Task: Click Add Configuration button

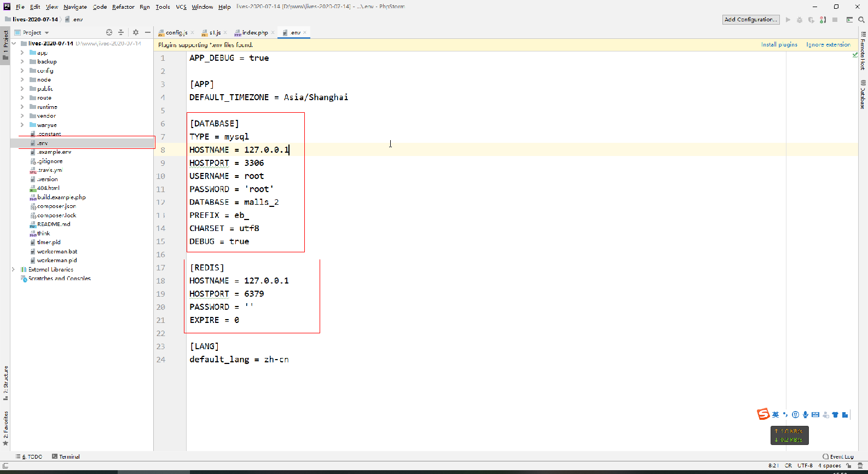Action: click(750, 20)
